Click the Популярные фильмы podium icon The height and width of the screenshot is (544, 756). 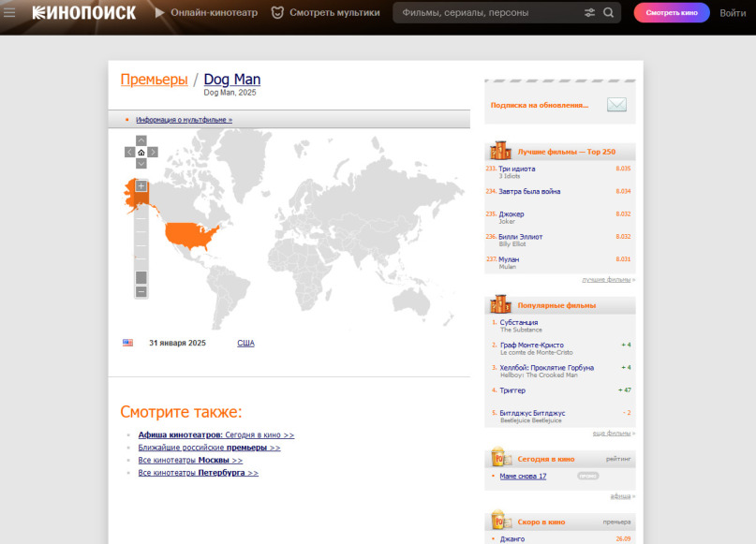tap(500, 304)
